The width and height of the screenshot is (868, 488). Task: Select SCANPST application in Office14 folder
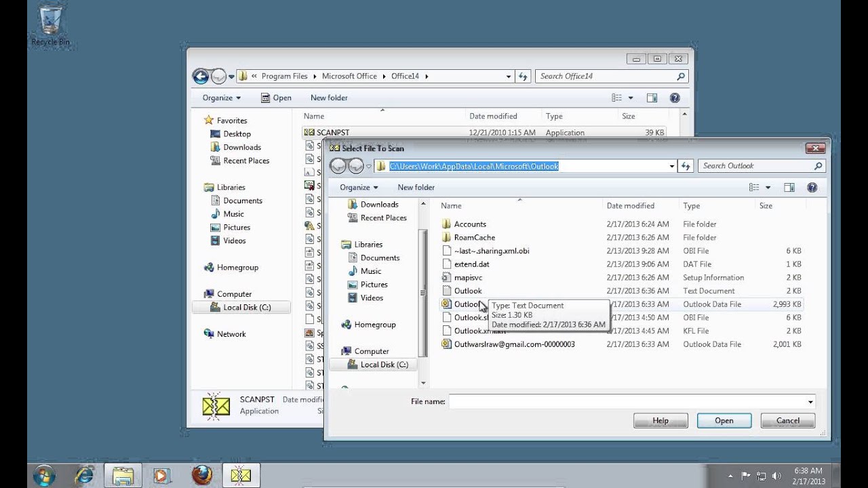[x=484, y=133]
